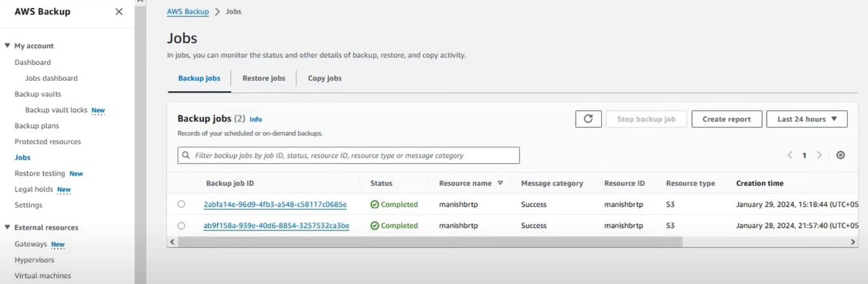Select radio button for job 2abfa14e
Screen dimensions: 868x284
tap(181, 205)
